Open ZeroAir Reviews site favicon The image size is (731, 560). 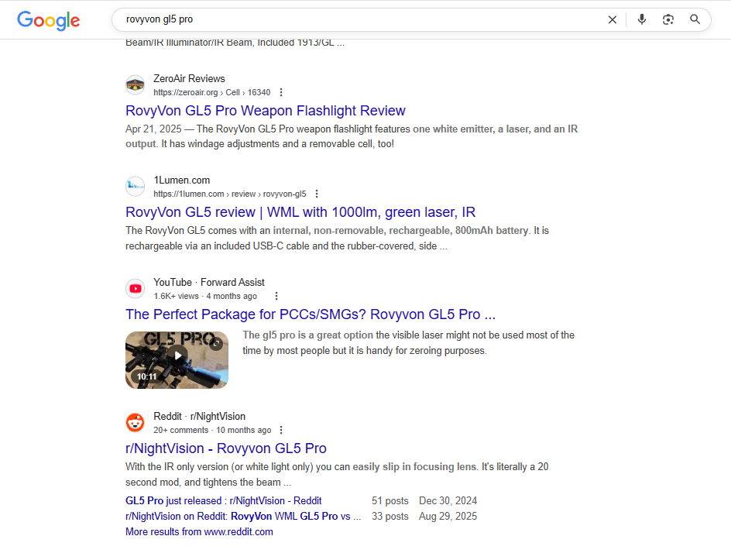tap(136, 85)
